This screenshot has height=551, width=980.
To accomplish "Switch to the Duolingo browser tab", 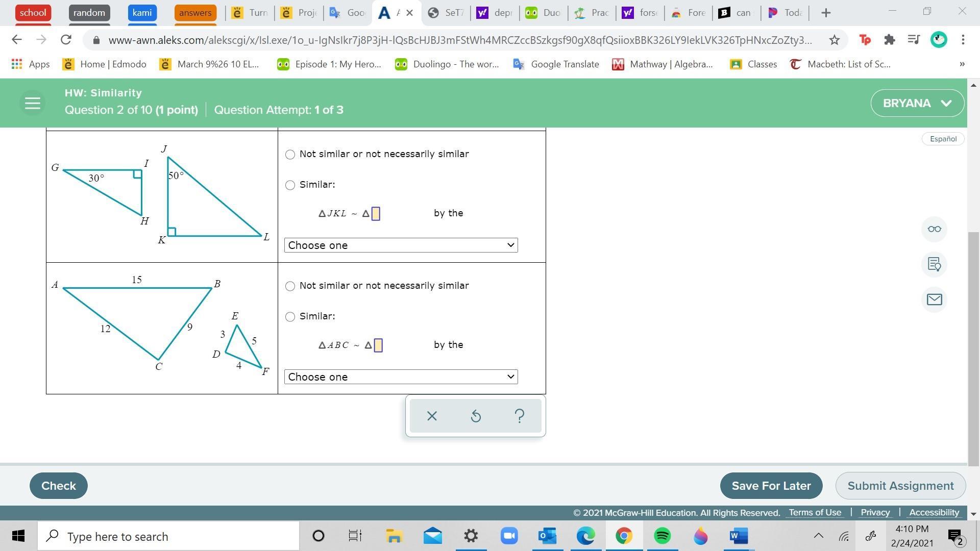I will (x=544, y=13).
